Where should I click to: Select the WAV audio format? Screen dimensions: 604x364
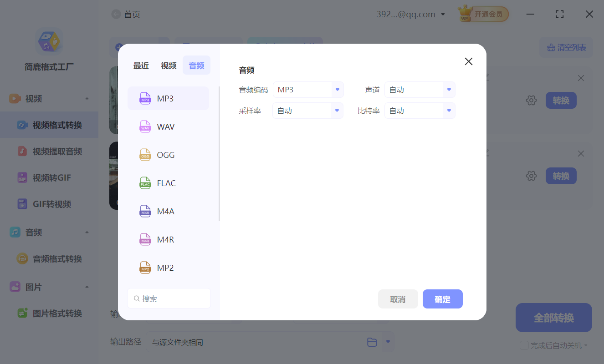[165, 126]
